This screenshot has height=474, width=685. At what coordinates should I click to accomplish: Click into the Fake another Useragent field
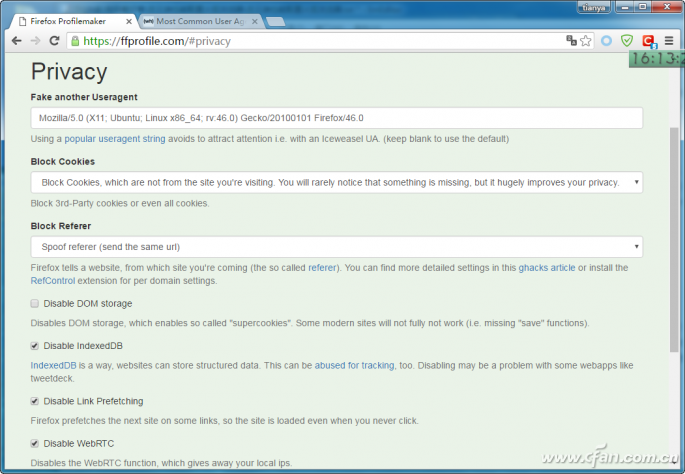click(336, 118)
